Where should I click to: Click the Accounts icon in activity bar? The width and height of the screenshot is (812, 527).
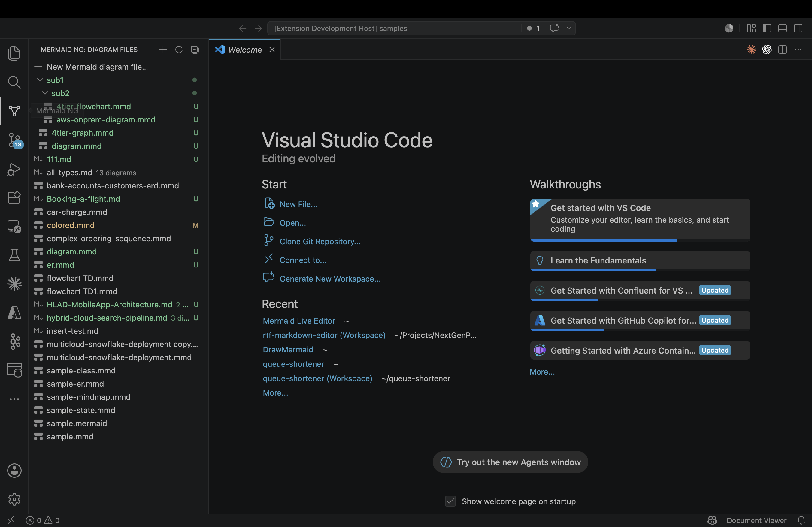point(14,470)
